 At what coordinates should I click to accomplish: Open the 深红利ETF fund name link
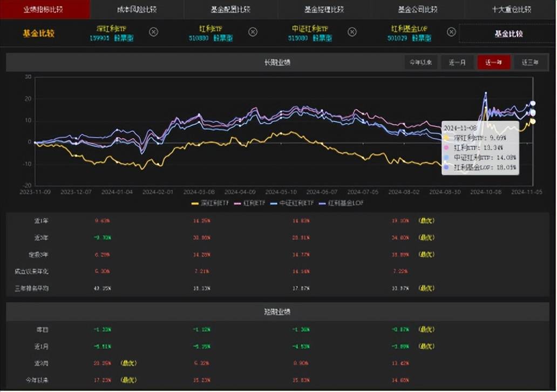111,29
